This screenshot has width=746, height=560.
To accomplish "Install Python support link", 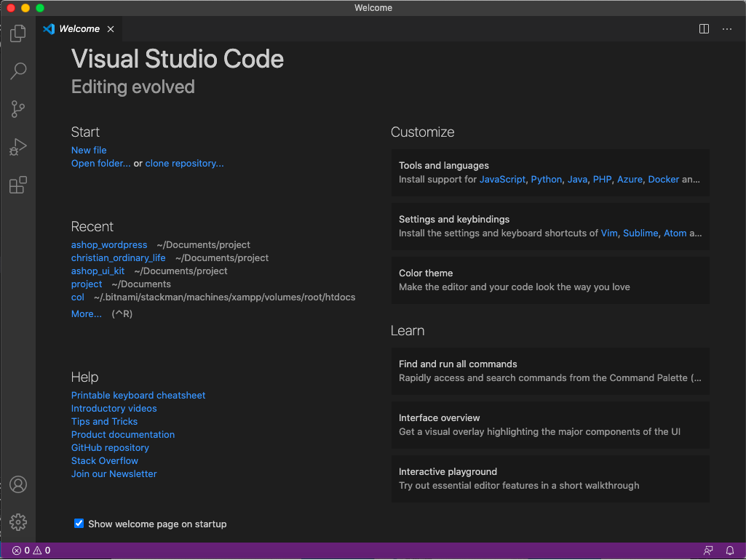I will [x=546, y=180].
